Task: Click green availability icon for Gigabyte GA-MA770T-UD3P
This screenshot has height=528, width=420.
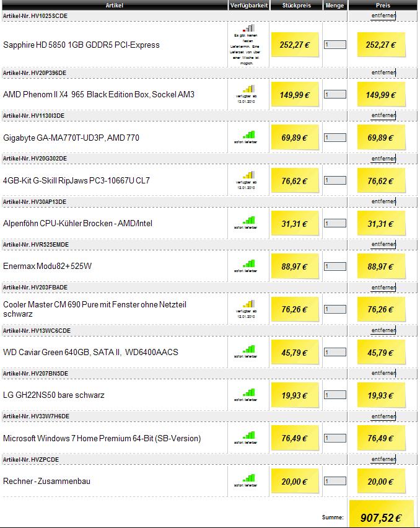Action: pos(249,134)
